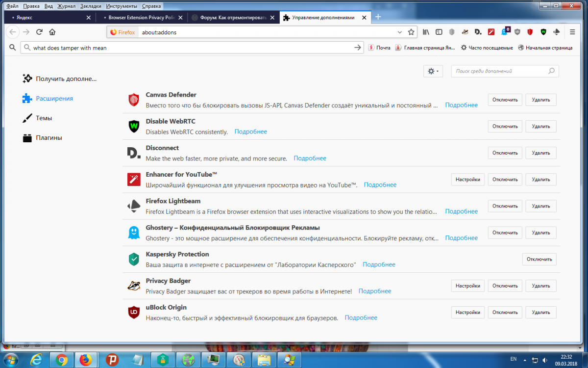Click the uBlock Origin toolbar icon
This screenshot has height=368, width=588.
(x=517, y=32)
